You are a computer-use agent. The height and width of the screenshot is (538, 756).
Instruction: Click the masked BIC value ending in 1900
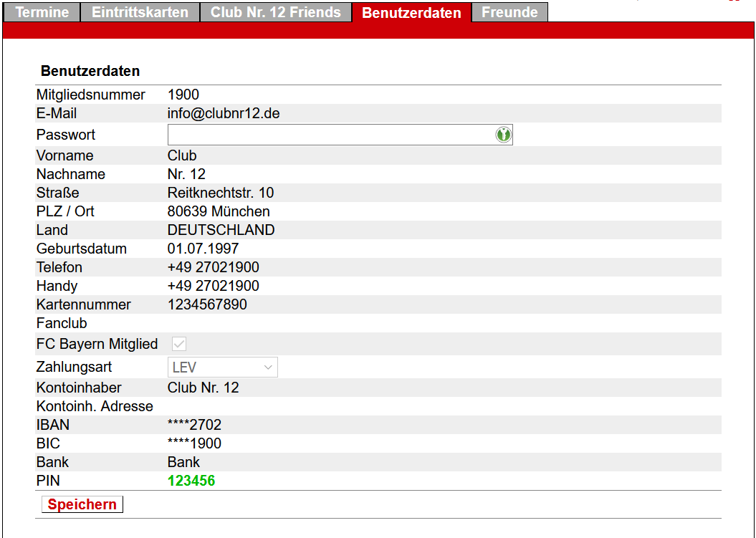[x=194, y=443]
